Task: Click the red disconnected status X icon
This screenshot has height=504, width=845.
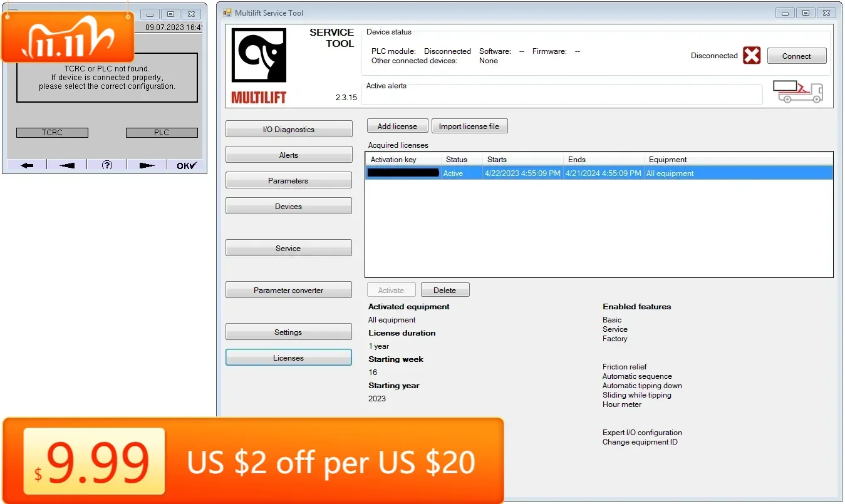Action: pyautogui.click(x=752, y=56)
